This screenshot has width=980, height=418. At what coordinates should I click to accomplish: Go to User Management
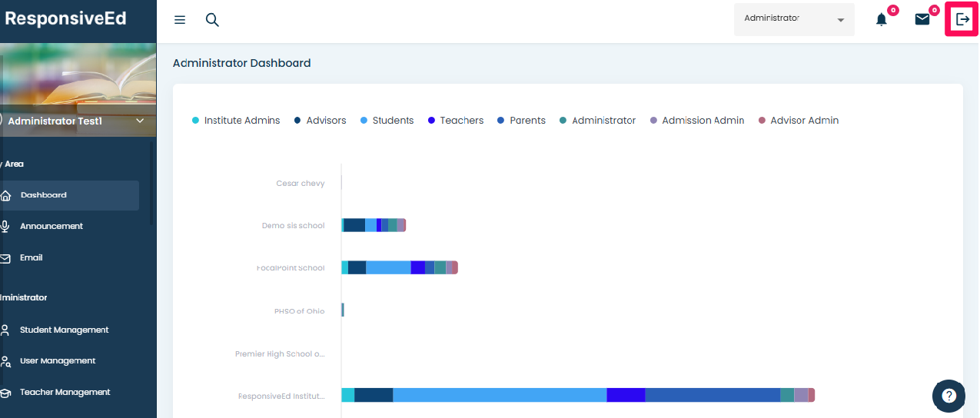click(58, 361)
